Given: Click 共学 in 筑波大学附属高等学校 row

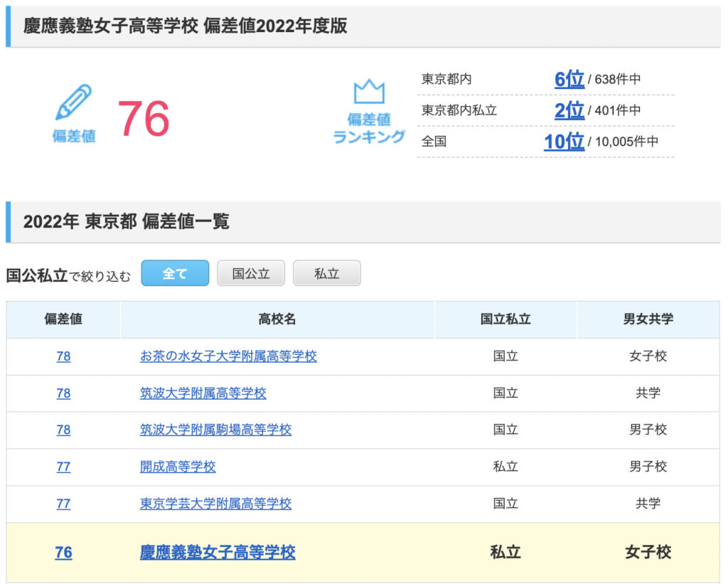Looking at the screenshot, I should [648, 393].
